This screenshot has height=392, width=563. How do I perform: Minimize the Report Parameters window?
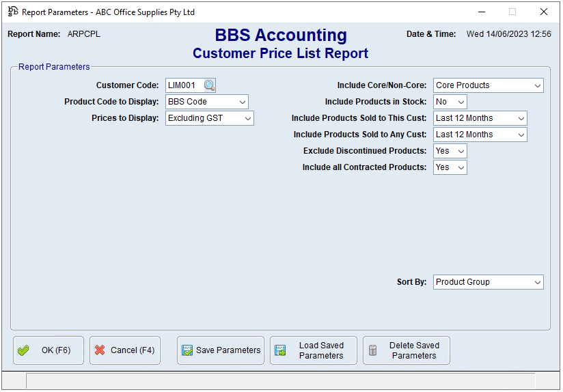point(481,12)
